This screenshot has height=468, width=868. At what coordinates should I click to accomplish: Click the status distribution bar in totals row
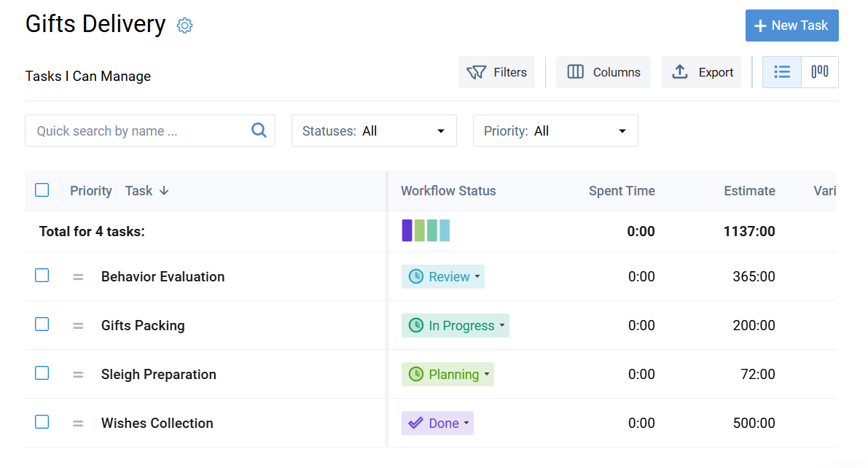[x=426, y=230]
